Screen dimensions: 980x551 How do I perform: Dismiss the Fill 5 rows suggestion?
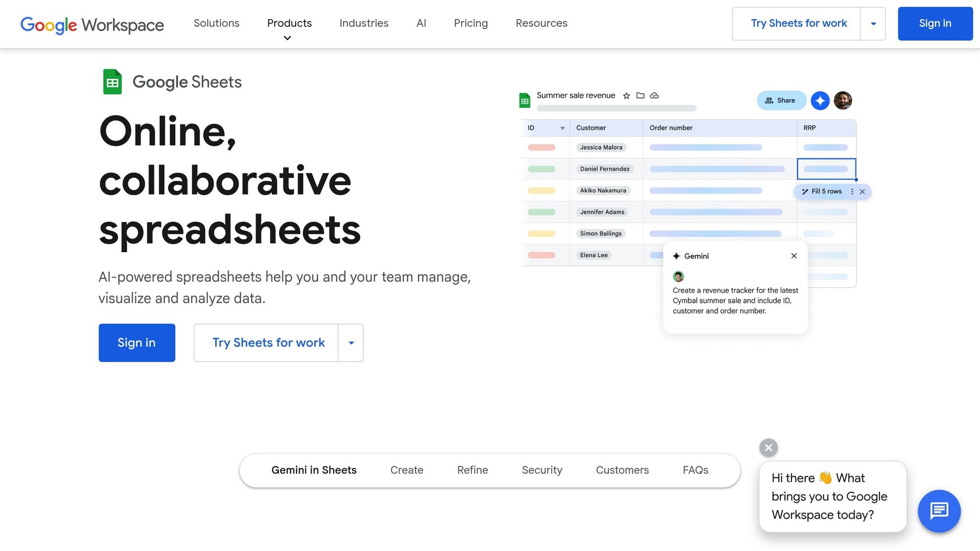(863, 191)
